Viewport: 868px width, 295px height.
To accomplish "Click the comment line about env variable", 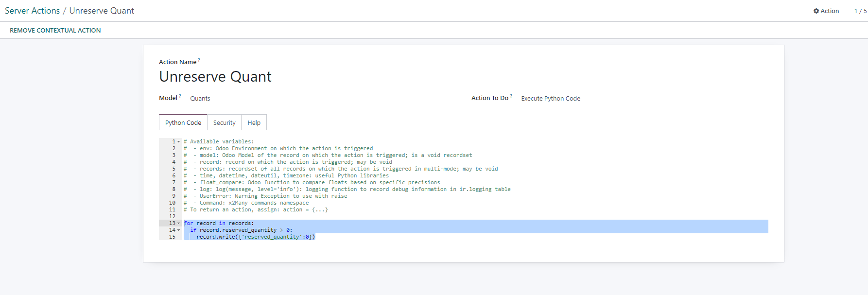I will (x=278, y=148).
